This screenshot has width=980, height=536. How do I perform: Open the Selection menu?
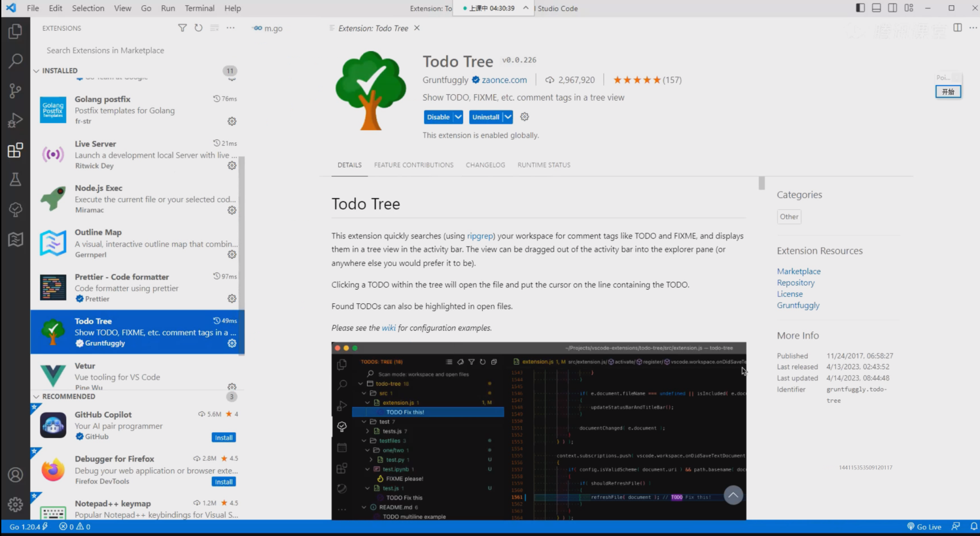point(88,8)
